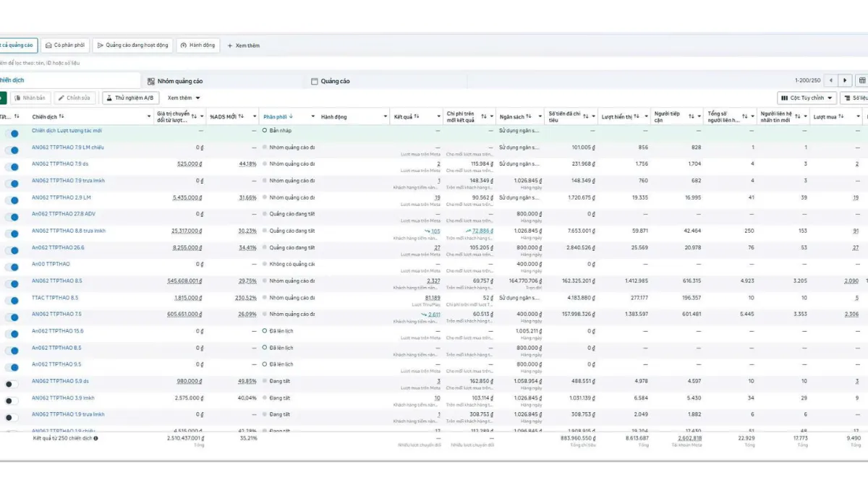Image resolution: width=868 pixels, height=488 pixels.
Task: Click sort icon on Người liên hệ nhắn tin mới
Action: coord(796,116)
